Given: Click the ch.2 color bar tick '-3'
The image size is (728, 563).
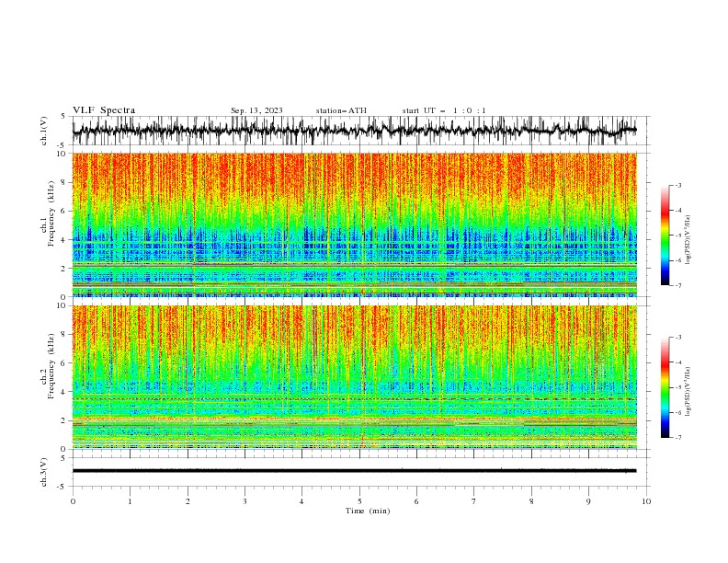Looking at the screenshot, I should [678, 338].
